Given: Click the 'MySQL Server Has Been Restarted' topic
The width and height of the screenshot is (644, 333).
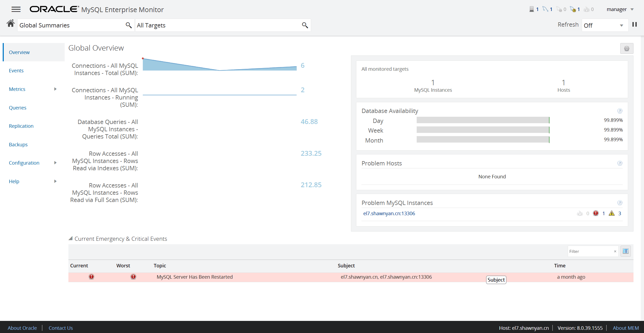Looking at the screenshot, I should coord(194,277).
